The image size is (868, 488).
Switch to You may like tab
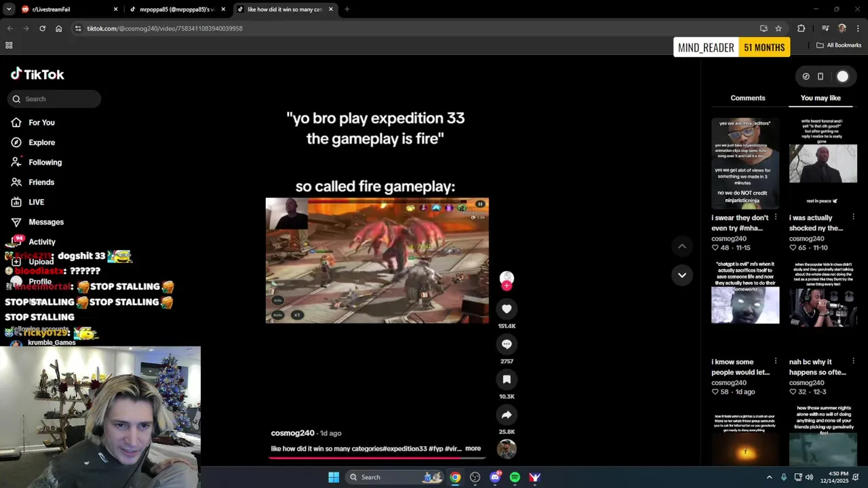(821, 98)
